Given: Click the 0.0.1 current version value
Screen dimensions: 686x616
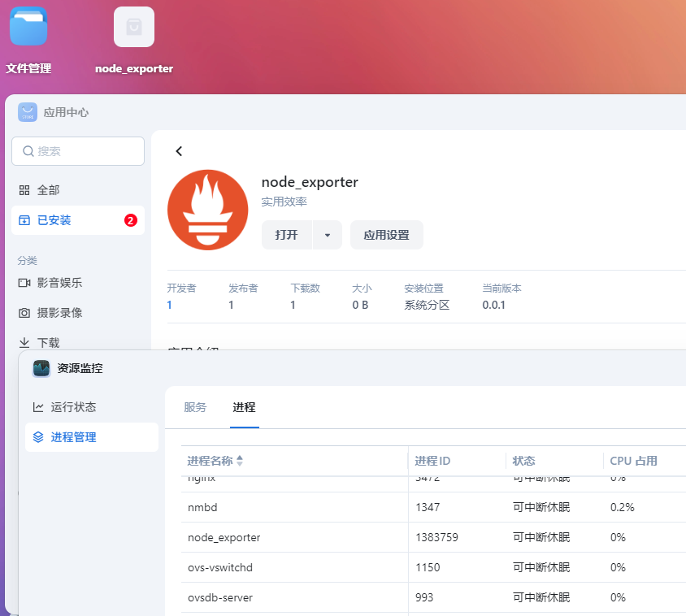Looking at the screenshot, I should pyautogui.click(x=493, y=305).
